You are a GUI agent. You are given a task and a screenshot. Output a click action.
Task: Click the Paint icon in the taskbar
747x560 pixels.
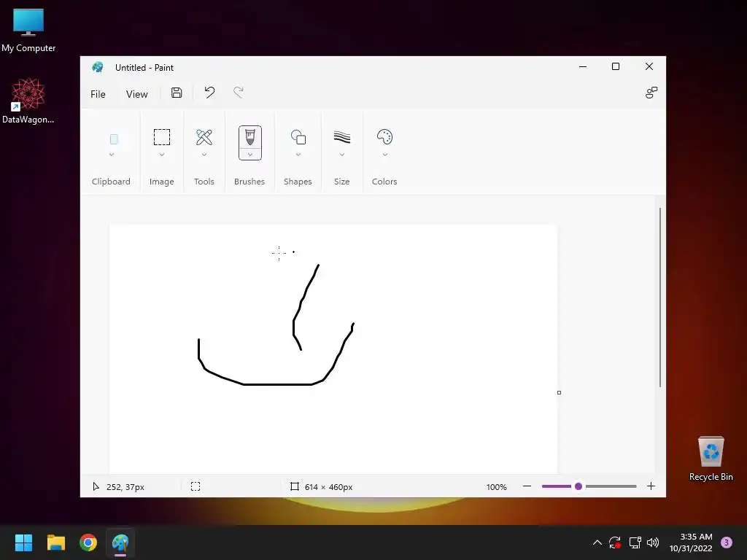click(x=120, y=542)
